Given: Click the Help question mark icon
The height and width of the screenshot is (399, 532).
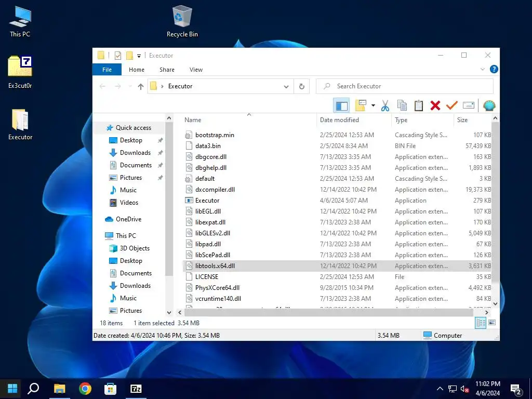Looking at the screenshot, I should point(494,69).
